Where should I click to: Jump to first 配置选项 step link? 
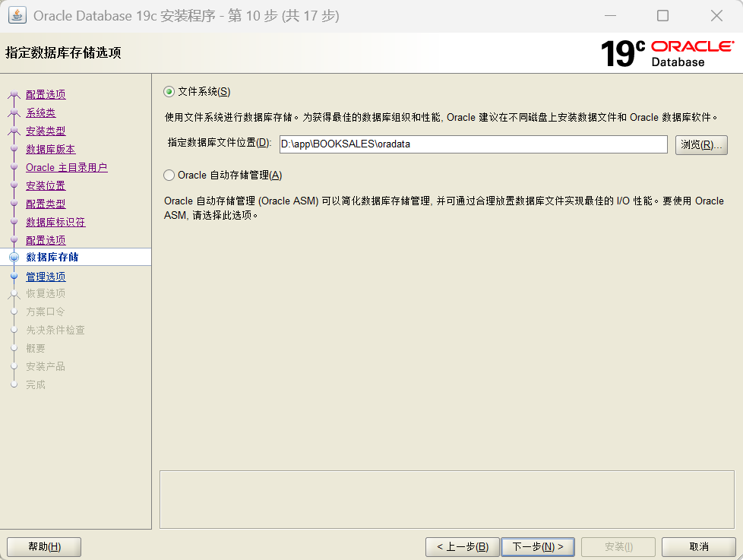tap(46, 94)
